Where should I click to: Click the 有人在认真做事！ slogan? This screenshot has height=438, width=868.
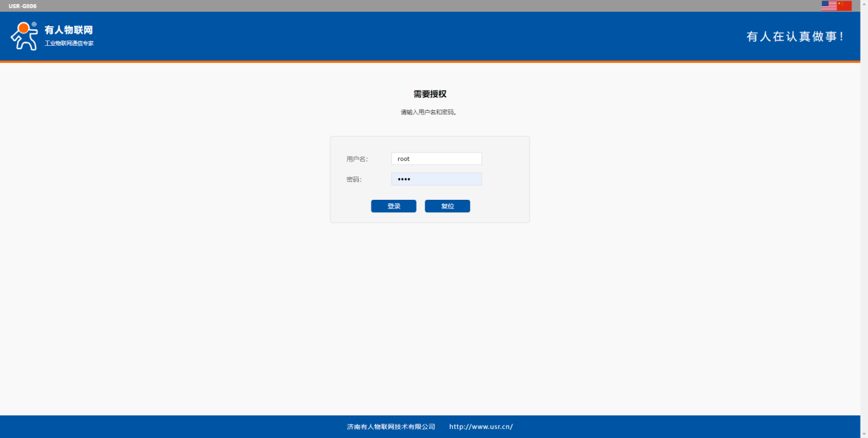tap(795, 37)
